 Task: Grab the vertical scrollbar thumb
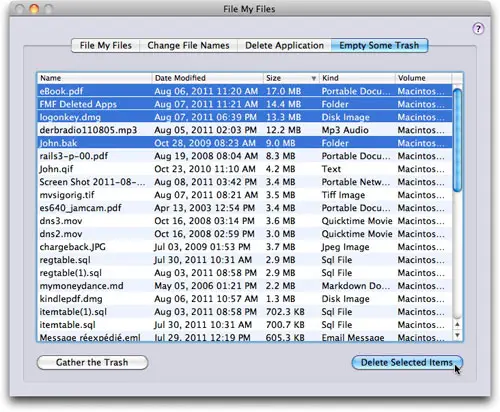[458, 140]
